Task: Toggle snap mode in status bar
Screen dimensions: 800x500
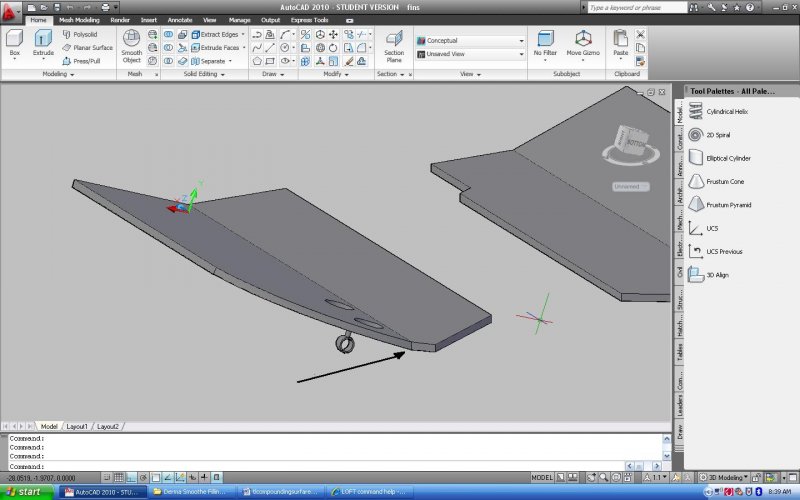Action: 105,478
